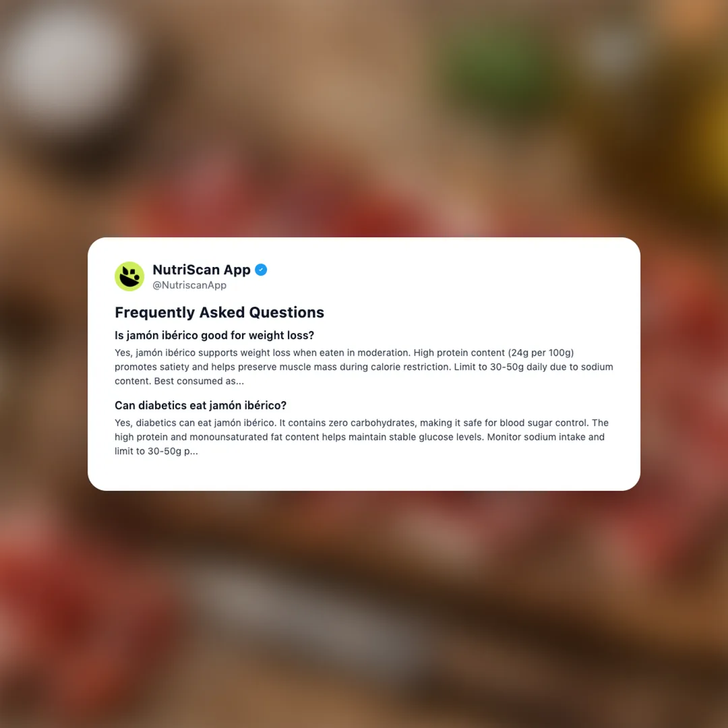Expand truncated text "limit to 30-50g p..."
This screenshot has width=728, height=728.
(x=156, y=451)
